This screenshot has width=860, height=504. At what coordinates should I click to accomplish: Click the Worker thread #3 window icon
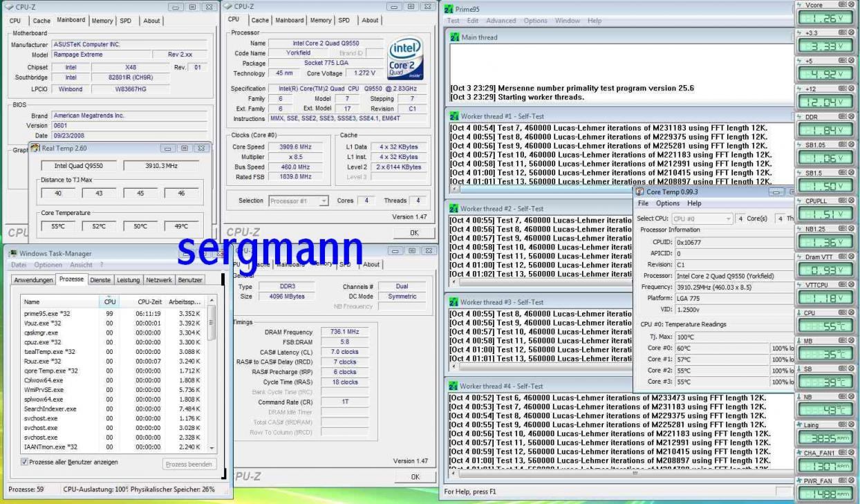tap(454, 302)
